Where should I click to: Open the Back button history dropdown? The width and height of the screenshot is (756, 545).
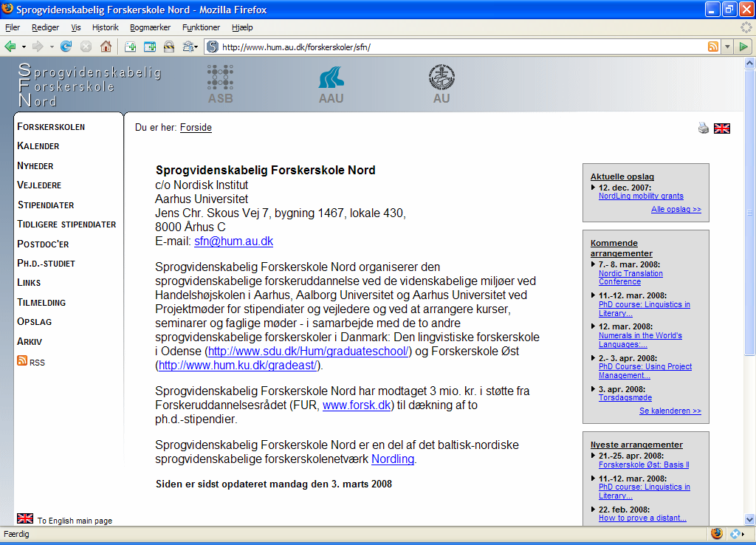click(x=24, y=47)
